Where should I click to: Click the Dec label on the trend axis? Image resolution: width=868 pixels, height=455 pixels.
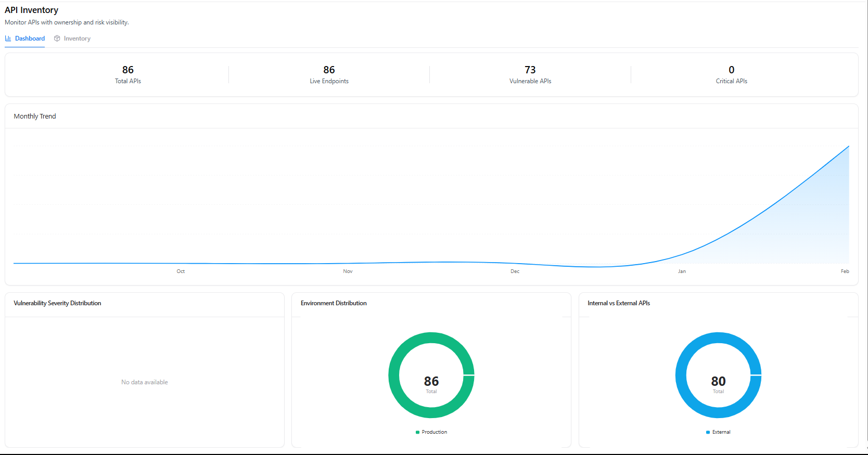pos(515,271)
